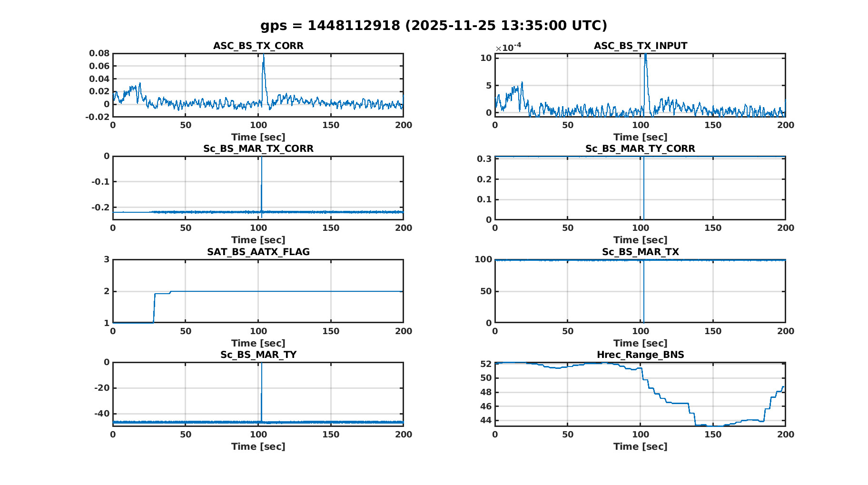
Task: Click the lowest dip of Hrec_Range_BNS curve
Action: tap(709, 426)
